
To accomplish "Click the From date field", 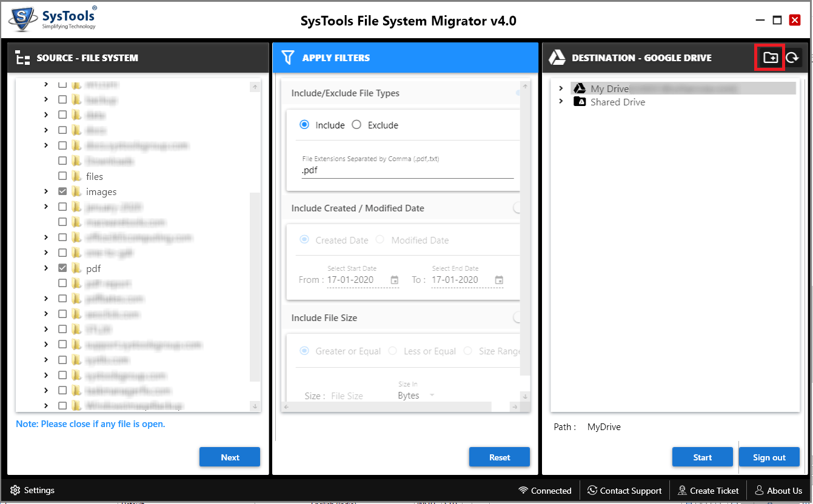I will click(363, 280).
